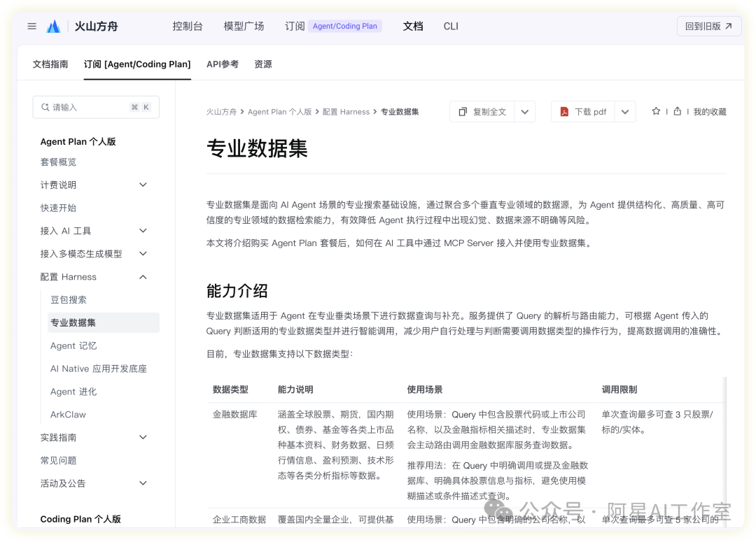Expand the 实践指南 section
The image size is (756, 542).
click(143, 437)
